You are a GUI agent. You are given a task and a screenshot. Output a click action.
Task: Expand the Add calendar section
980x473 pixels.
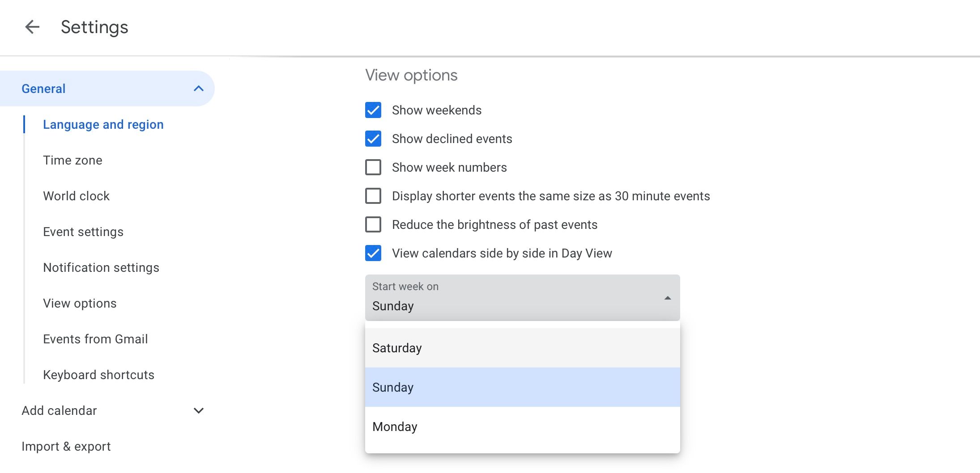tap(199, 410)
